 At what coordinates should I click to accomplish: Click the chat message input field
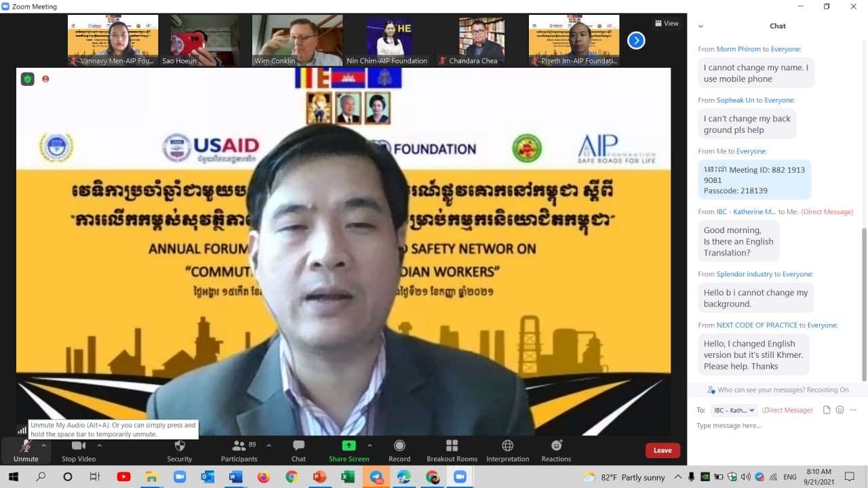pyautogui.click(x=773, y=426)
